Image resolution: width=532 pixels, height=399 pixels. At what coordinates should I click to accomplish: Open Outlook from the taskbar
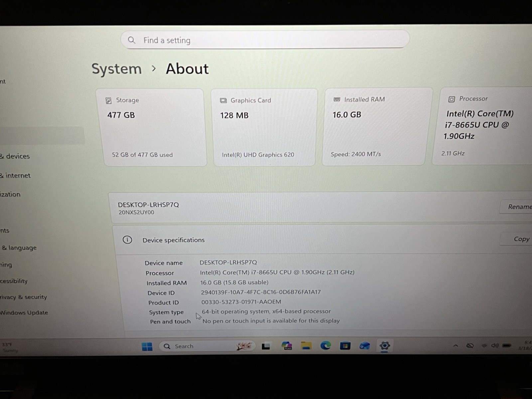pyautogui.click(x=365, y=346)
